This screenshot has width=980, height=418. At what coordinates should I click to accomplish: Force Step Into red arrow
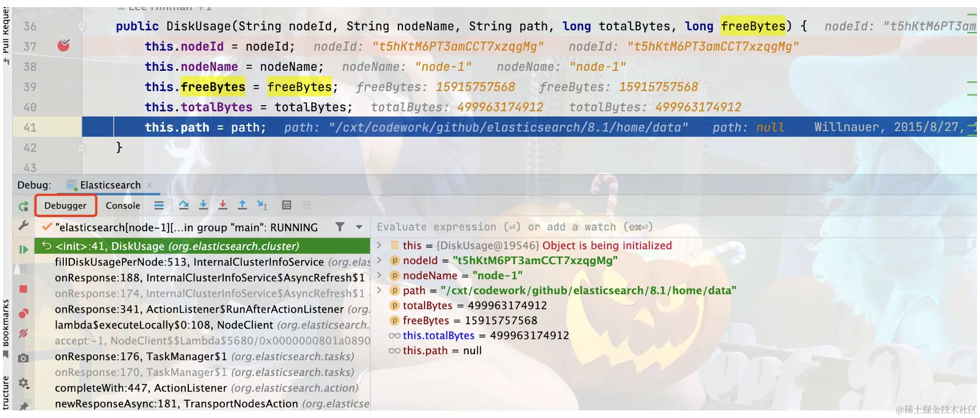coord(223,205)
